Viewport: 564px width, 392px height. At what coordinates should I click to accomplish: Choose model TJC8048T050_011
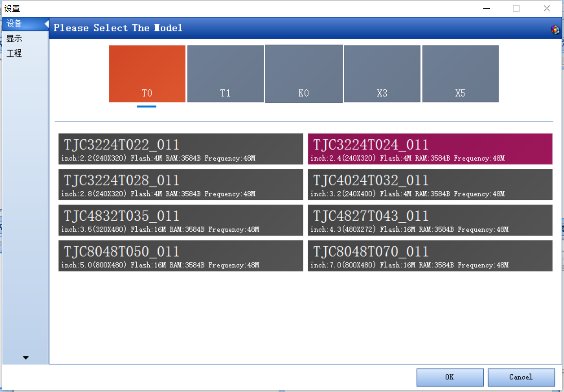point(181,256)
